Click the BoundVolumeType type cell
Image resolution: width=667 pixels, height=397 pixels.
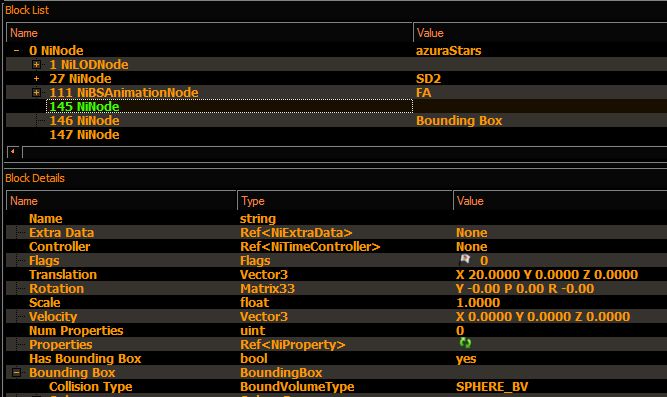pyautogui.click(x=297, y=387)
